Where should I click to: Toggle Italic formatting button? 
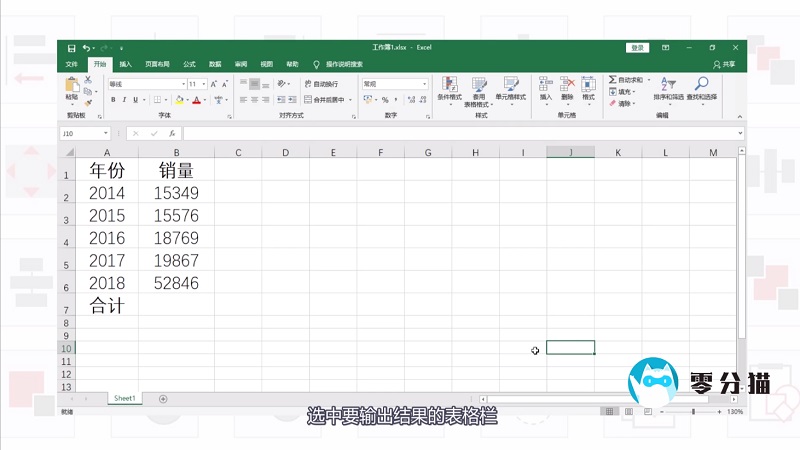point(123,100)
